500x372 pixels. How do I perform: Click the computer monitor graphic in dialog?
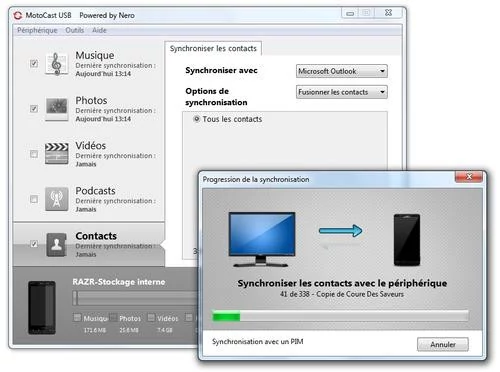[x=262, y=239]
